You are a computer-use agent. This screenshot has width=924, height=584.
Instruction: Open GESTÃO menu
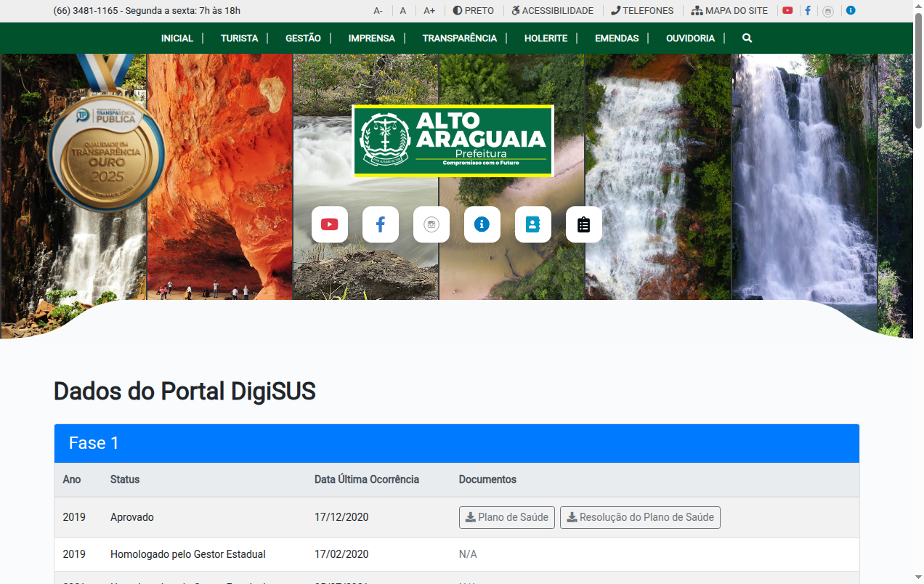[x=304, y=38]
